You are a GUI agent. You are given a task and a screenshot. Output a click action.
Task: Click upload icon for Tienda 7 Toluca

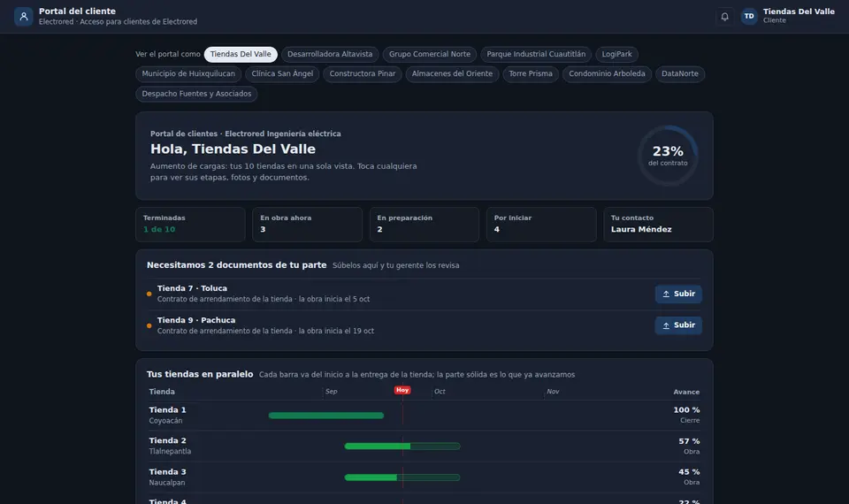666,294
